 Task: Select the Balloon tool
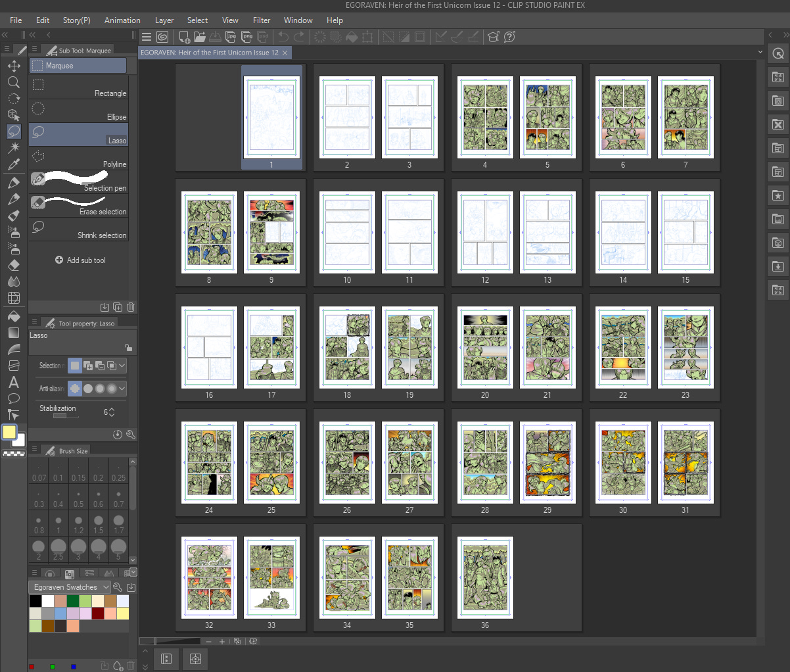click(14, 398)
